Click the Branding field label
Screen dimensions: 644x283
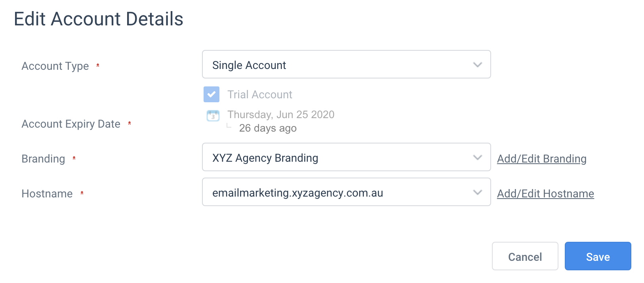(43, 159)
